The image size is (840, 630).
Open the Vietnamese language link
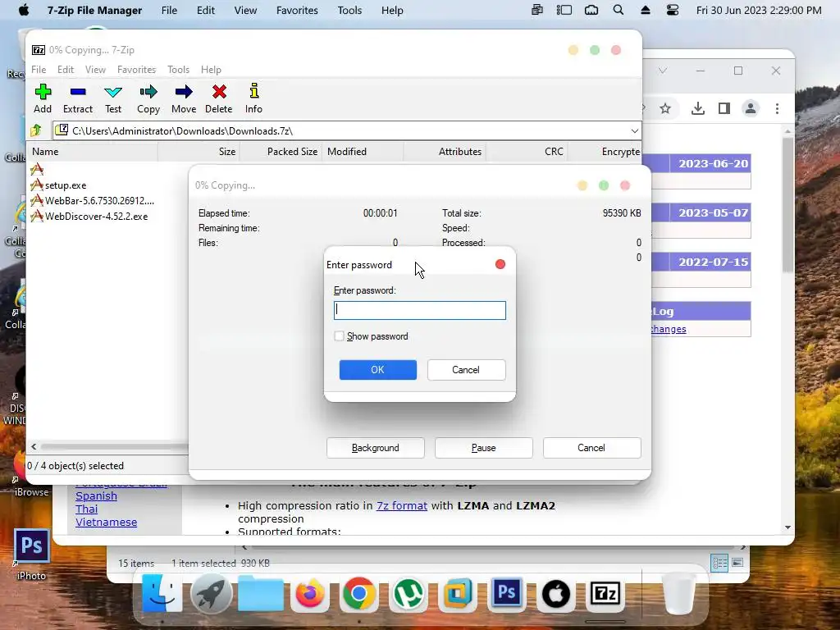click(106, 522)
